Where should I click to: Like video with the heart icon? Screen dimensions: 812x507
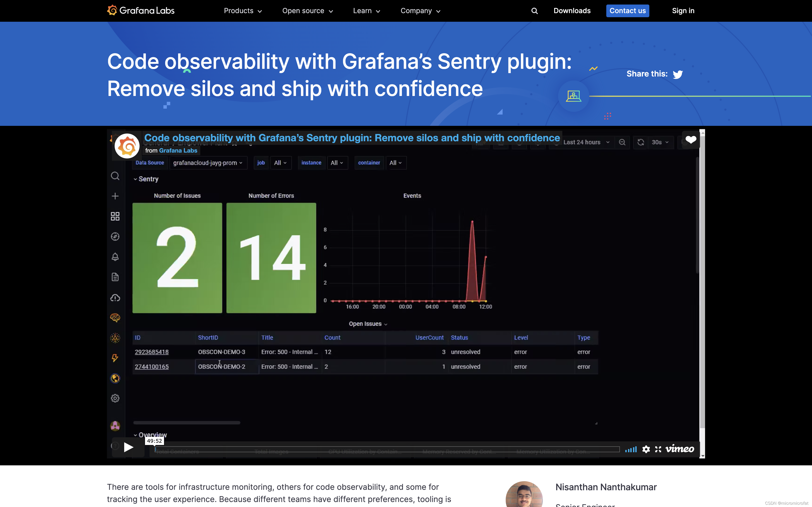click(691, 140)
